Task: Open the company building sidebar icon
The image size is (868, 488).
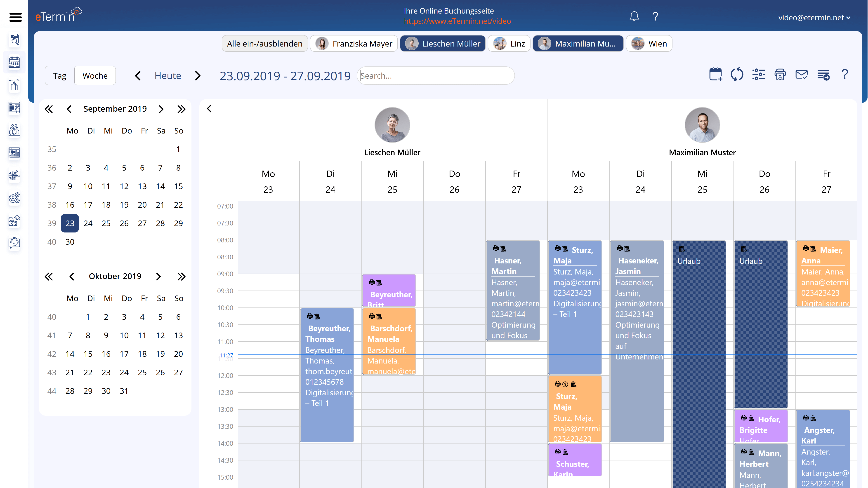Action: [14, 85]
